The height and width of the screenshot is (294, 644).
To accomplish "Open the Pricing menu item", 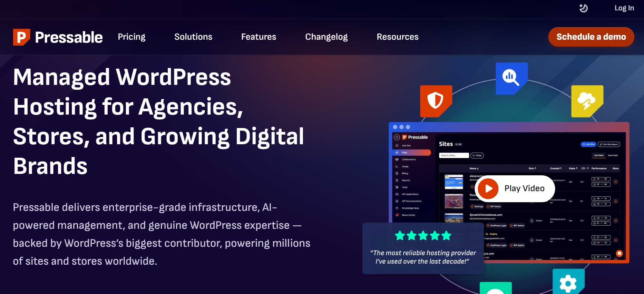I will pos(131,37).
